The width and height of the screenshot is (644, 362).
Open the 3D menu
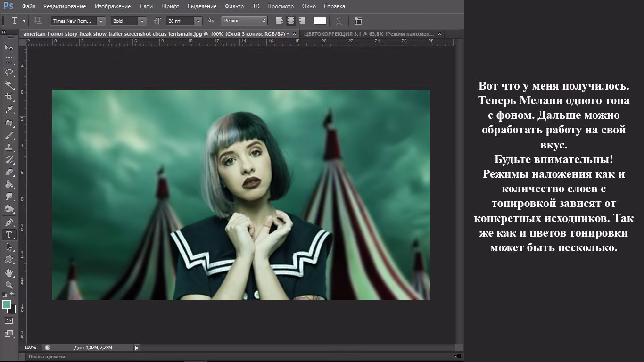coord(256,6)
